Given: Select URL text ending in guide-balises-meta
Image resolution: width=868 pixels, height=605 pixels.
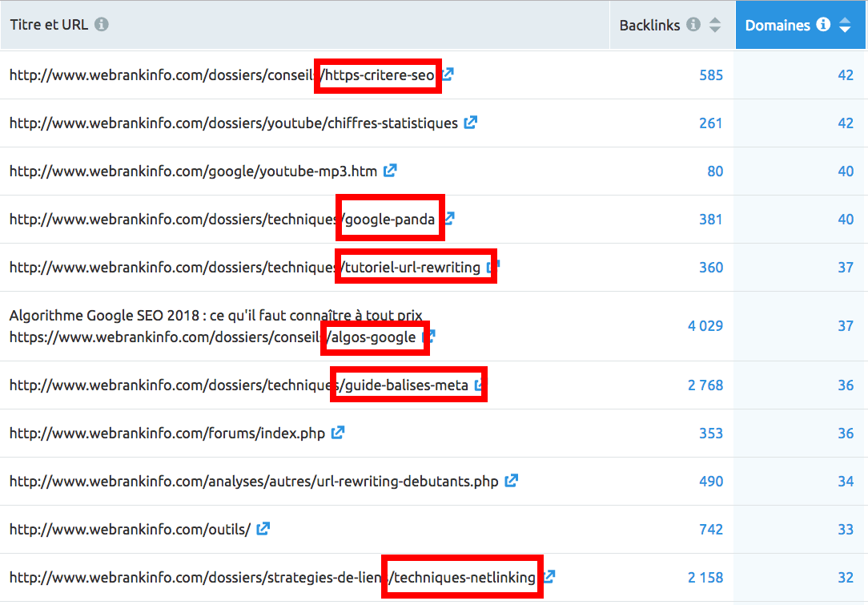Looking at the screenshot, I should click(239, 385).
